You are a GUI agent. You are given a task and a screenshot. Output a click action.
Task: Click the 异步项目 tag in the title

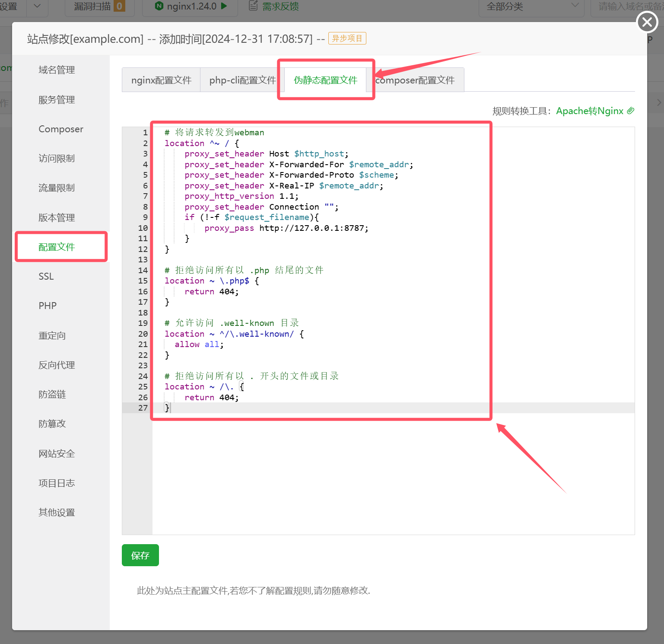(347, 38)
